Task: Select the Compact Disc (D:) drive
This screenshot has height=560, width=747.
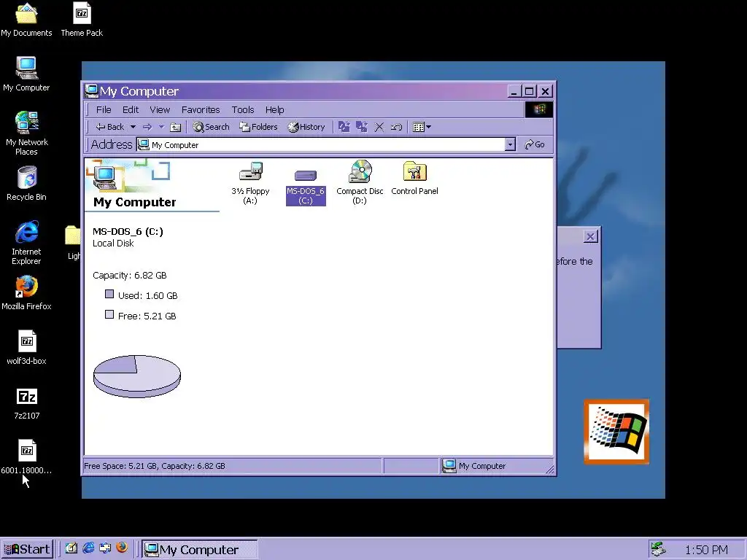Action: (x=360, y=182)
